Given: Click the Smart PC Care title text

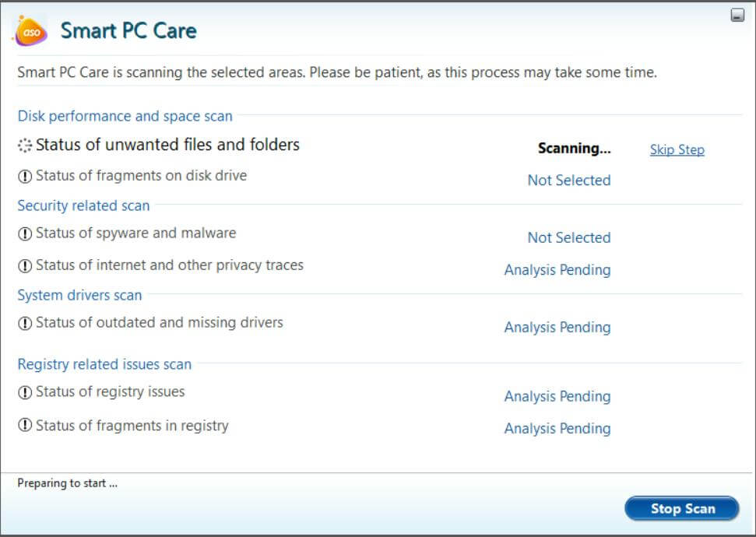Looking at the screenshot, I should coord(128,31).
